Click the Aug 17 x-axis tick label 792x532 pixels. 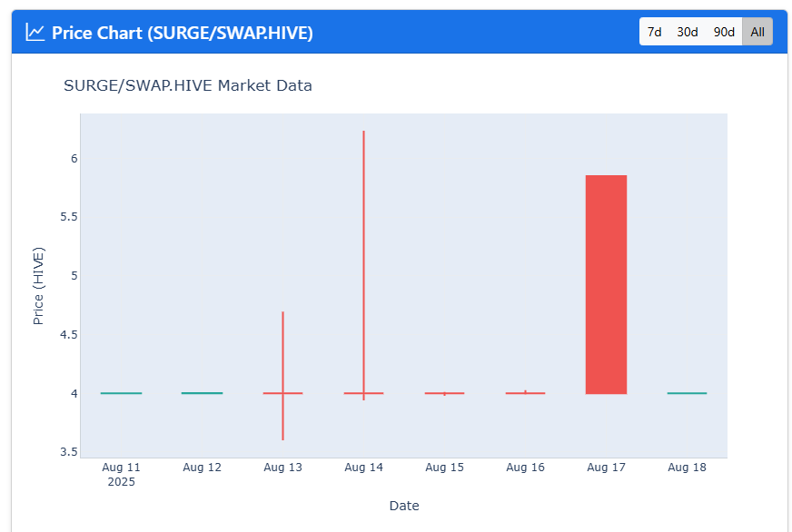click(606, 468)
